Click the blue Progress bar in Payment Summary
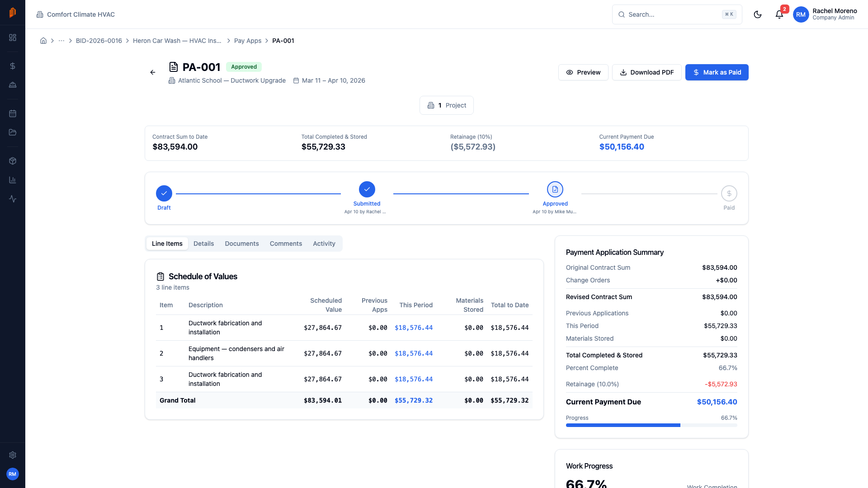 click(623, 425)
